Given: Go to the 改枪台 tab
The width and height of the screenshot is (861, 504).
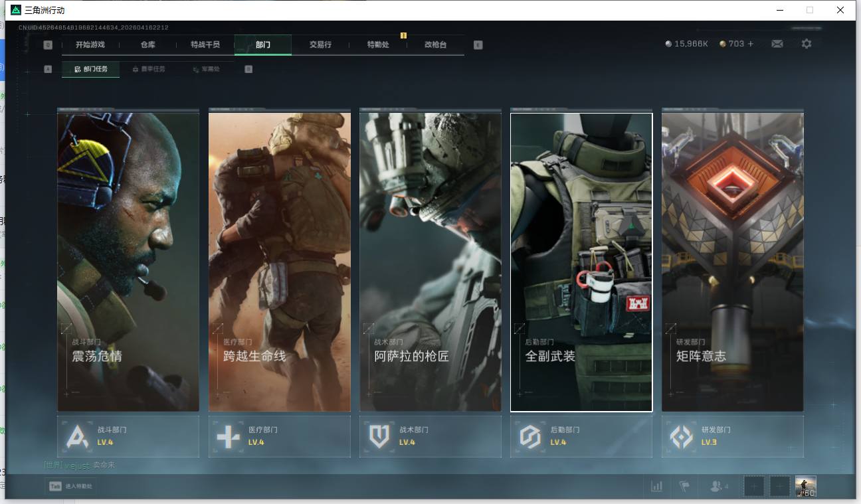Looking at the screenshot, I should tap(435, 44).
